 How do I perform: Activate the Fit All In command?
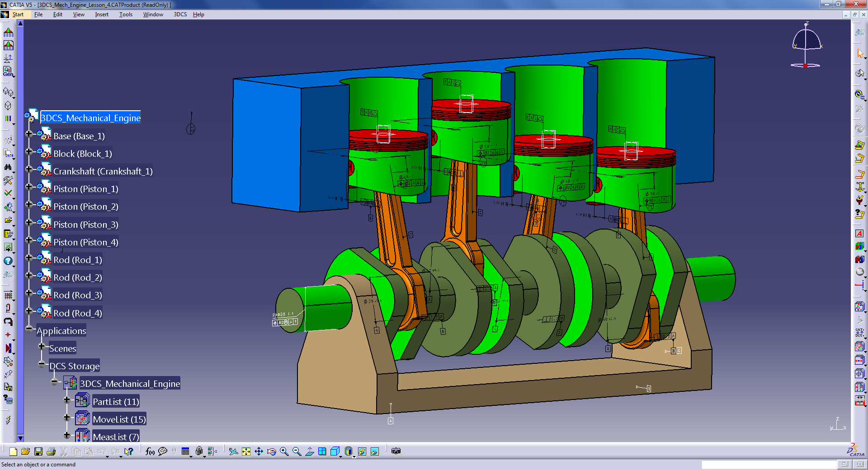245,452
